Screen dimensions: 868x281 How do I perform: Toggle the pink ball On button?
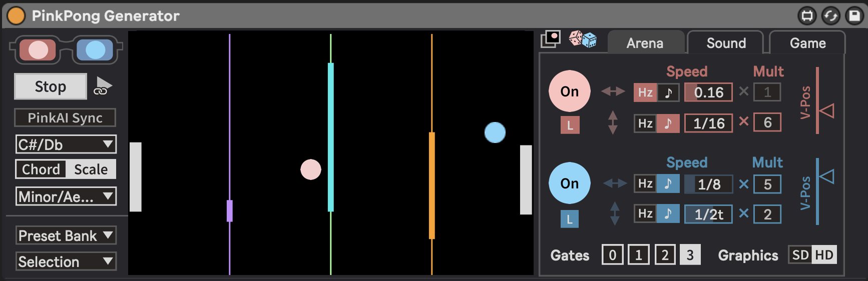coord(569,91)
